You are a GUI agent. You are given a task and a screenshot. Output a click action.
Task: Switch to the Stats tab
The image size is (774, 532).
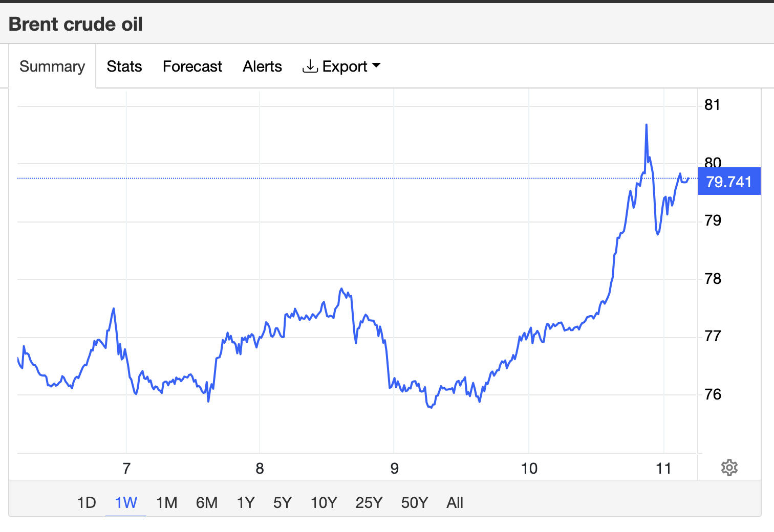coord(124,66)
